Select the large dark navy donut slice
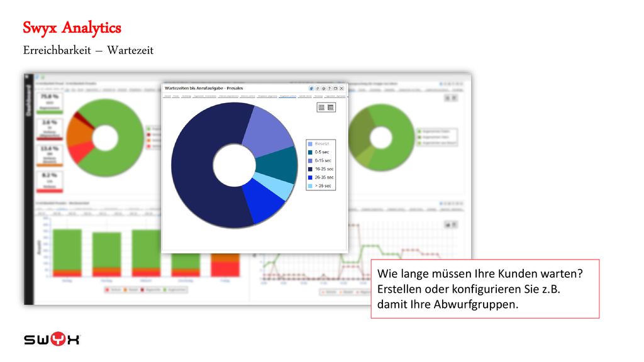 193,164
